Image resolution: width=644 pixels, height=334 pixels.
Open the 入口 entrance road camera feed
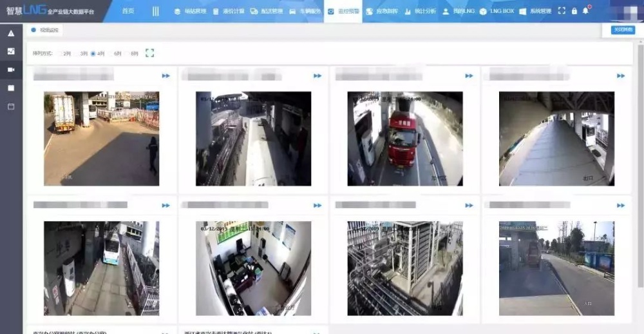click(556, 269)
